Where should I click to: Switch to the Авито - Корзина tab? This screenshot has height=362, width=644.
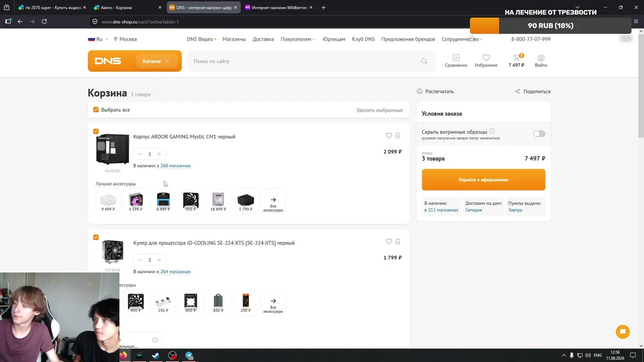click(x=128, y=8)
